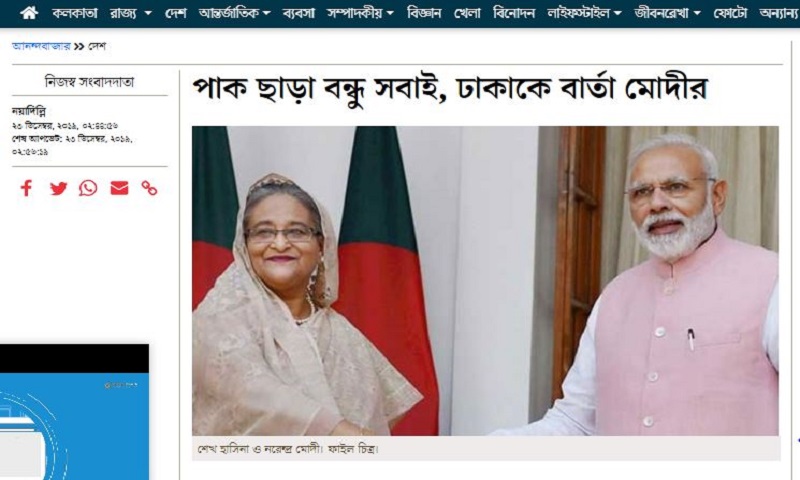Go to the home page icon

point(29,13)
